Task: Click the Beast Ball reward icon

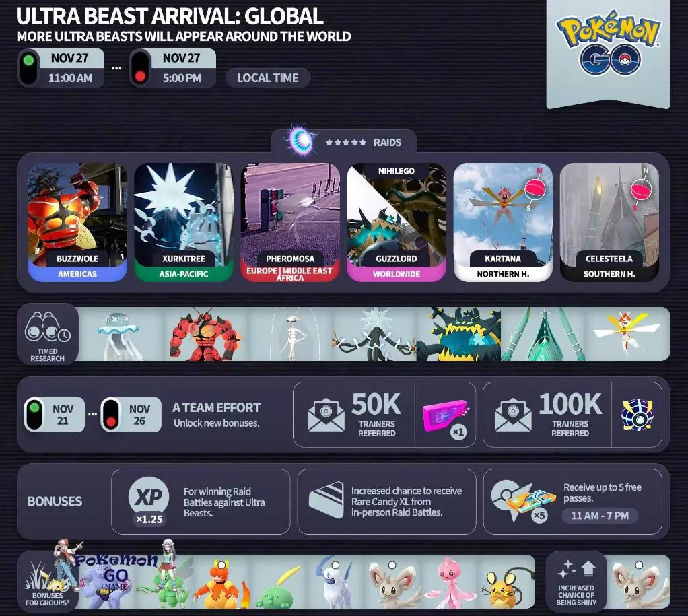Action: click(x=635, y=414)
